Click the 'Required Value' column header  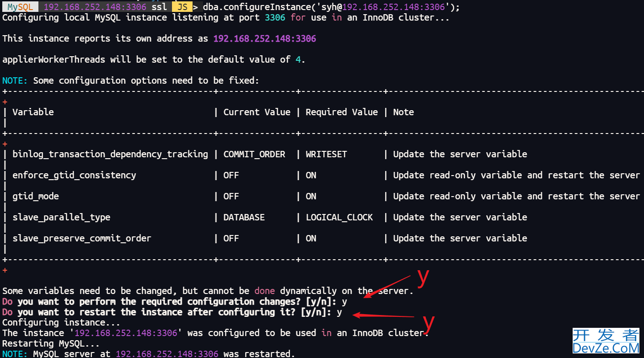[342, 112]
